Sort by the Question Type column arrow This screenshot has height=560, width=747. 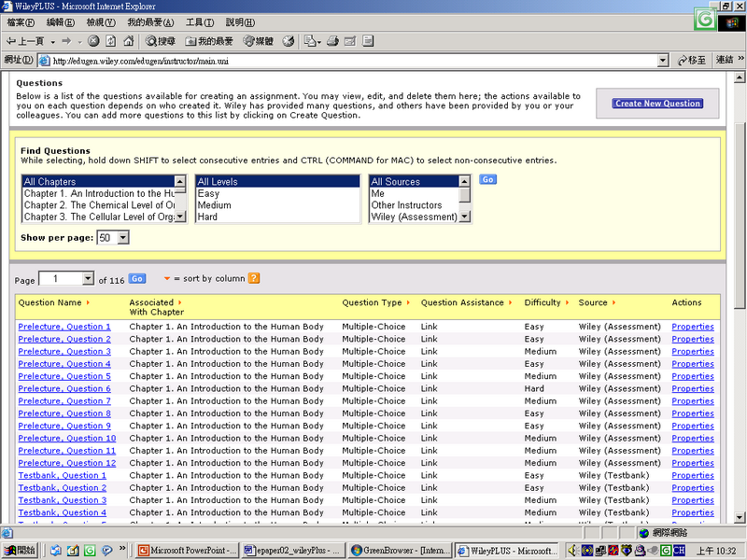(x=408, y=302)
